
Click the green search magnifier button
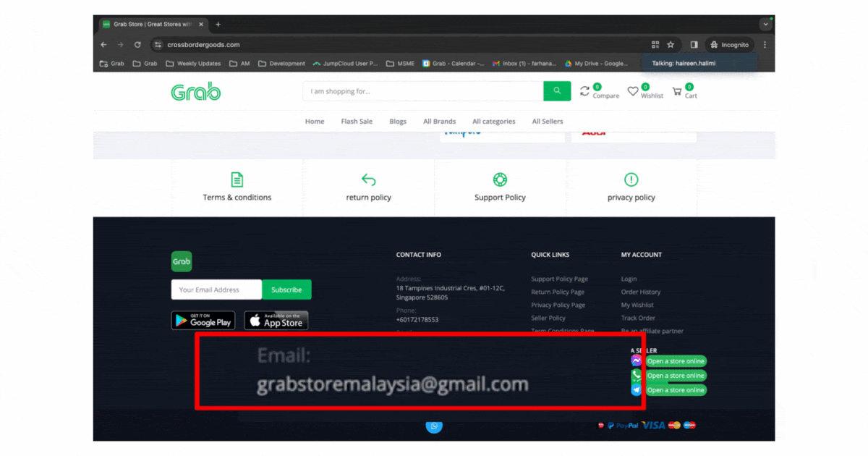[x=556, y=90]
